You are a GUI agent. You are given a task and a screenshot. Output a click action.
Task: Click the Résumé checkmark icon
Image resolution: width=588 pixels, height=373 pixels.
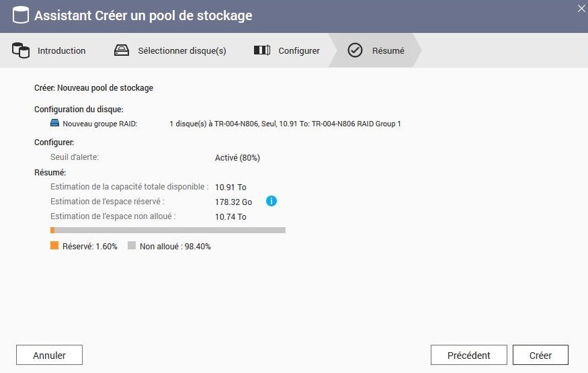point(355,50)
